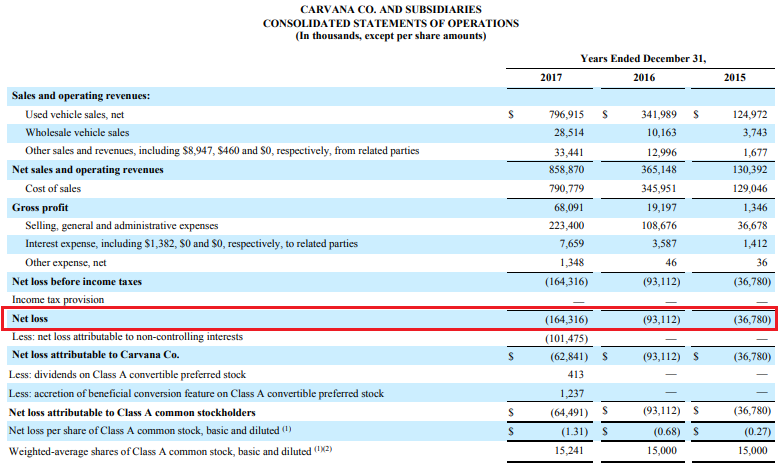This screenshot has height=467, width=779.
Task: Click the "Cost of sales" label
Action: [x=53, y=189]
